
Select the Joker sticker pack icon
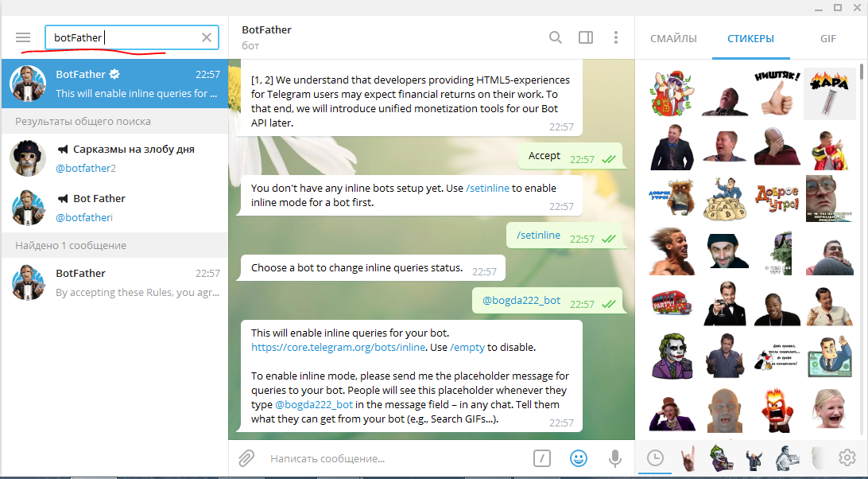pos(719,458)
